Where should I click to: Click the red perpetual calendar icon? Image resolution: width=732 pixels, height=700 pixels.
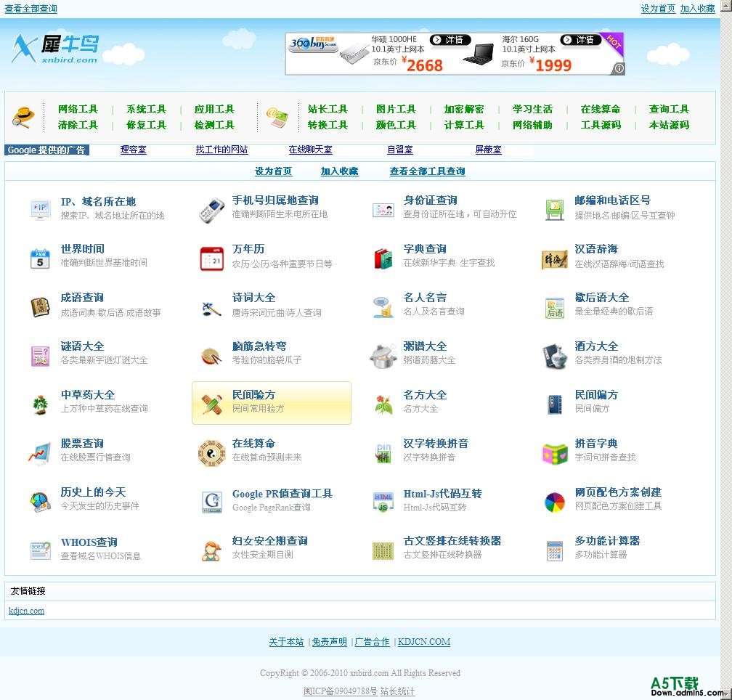[211, 258]
